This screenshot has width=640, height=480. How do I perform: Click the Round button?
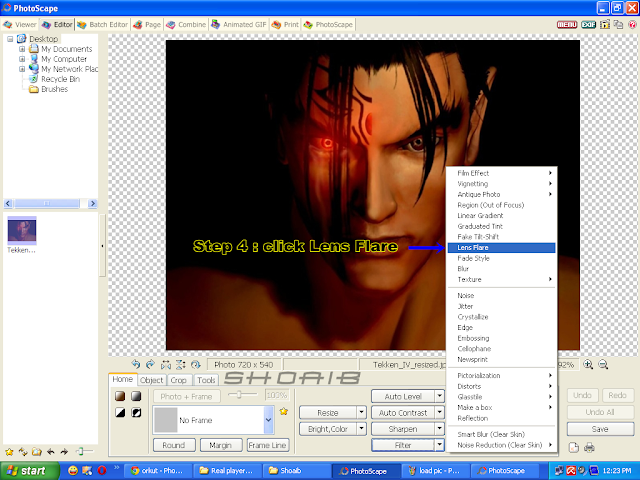174,445
